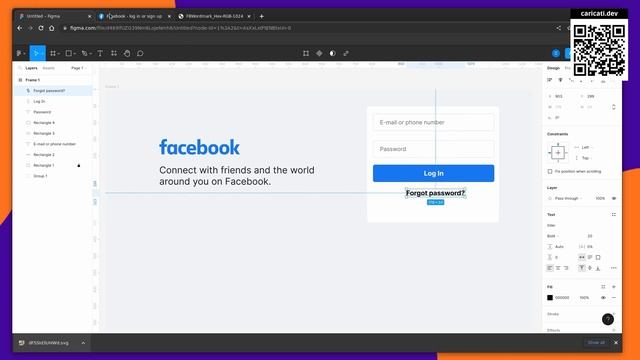Image resolution: width=640 pixels, height=360 pixels.
Task: Click the Password field on canvas
Action: 433,149
